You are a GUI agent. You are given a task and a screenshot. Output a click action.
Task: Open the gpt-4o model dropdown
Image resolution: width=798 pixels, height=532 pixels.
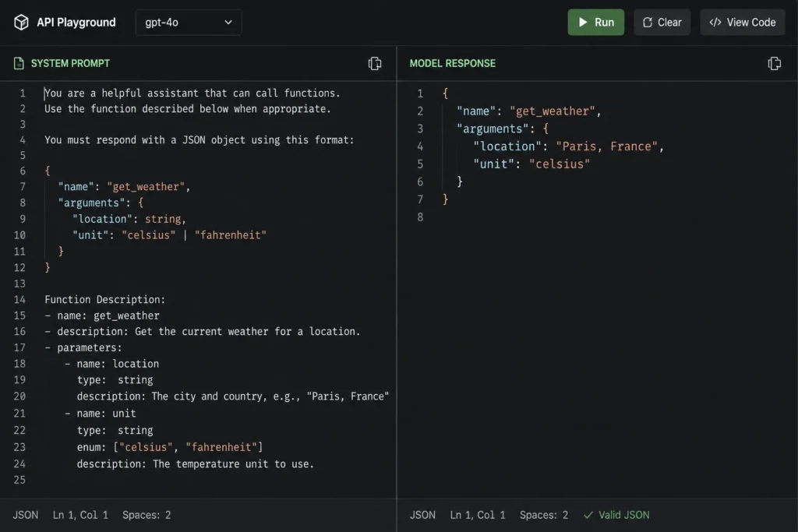click(x=189, y=23)
